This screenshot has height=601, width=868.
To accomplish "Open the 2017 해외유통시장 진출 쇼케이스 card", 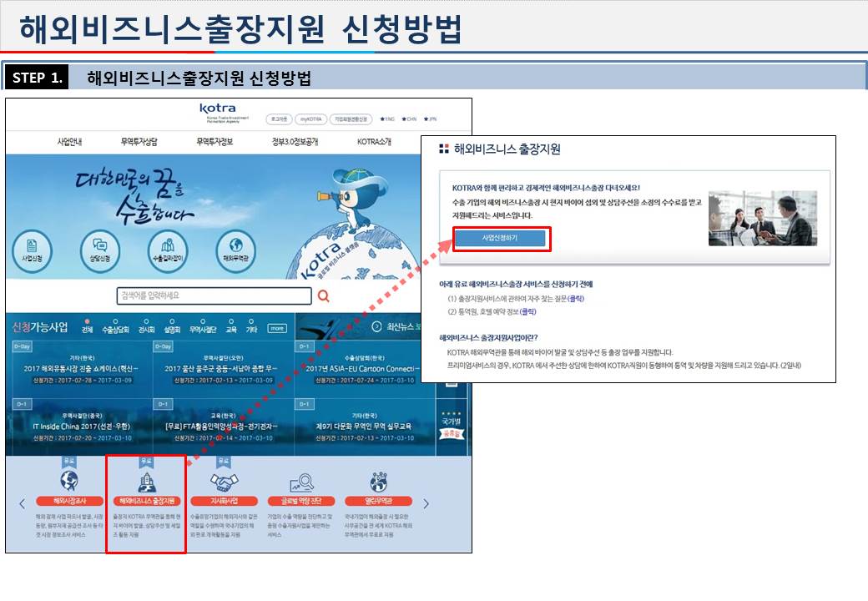I will tap(82, 369).
